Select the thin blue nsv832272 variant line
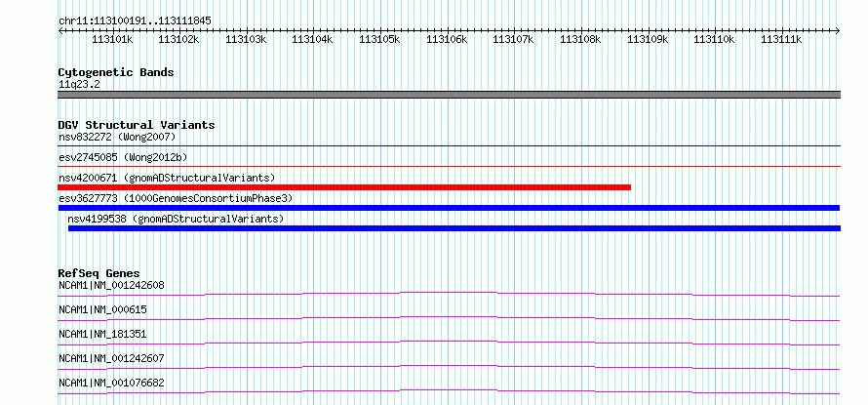Viewport: 868px width, 405px height. click(x=449, y=146)
